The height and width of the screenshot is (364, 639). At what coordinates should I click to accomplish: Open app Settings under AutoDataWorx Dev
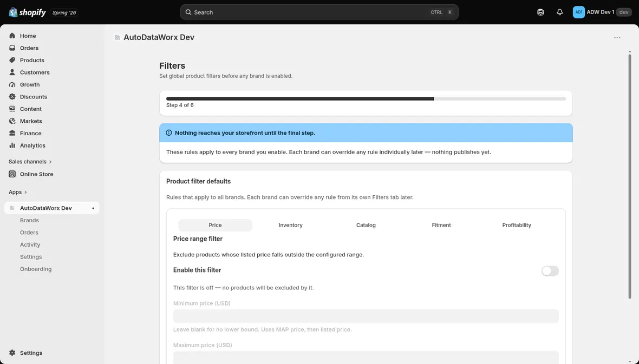click(31, 257)
